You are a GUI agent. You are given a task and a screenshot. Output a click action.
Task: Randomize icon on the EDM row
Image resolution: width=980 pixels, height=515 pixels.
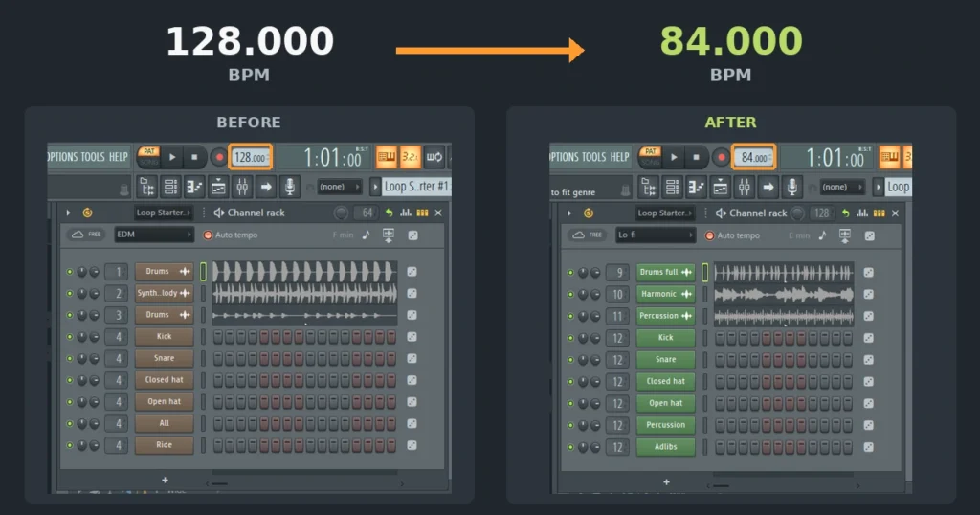point(412,235)
